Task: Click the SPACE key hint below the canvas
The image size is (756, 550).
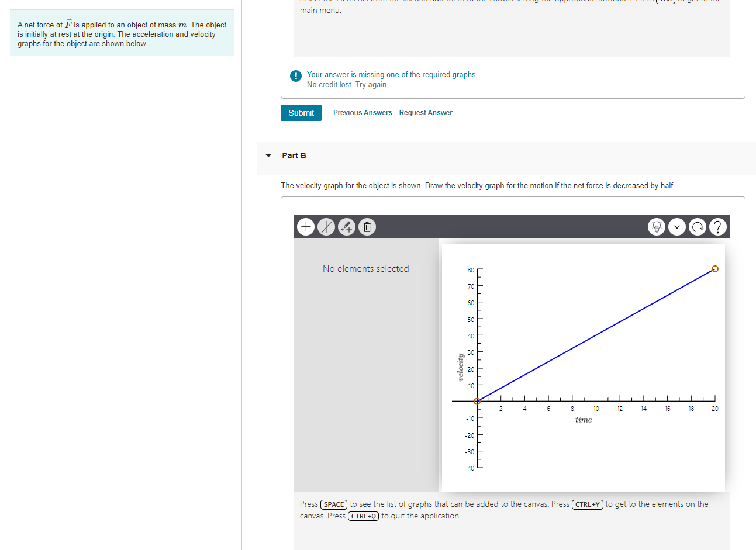Action: tap(333, 504)
